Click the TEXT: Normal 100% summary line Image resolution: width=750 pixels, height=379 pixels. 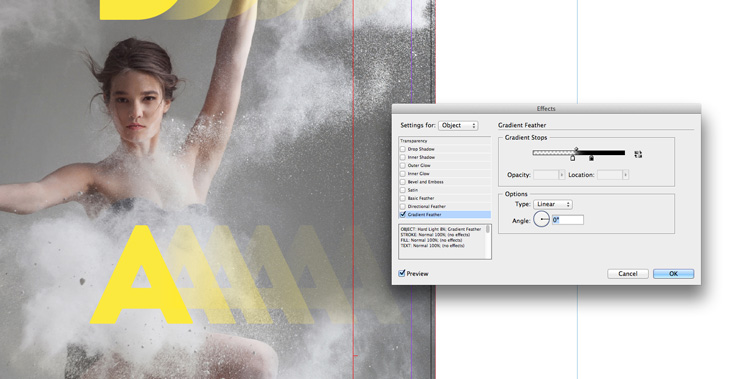[432, 245]
